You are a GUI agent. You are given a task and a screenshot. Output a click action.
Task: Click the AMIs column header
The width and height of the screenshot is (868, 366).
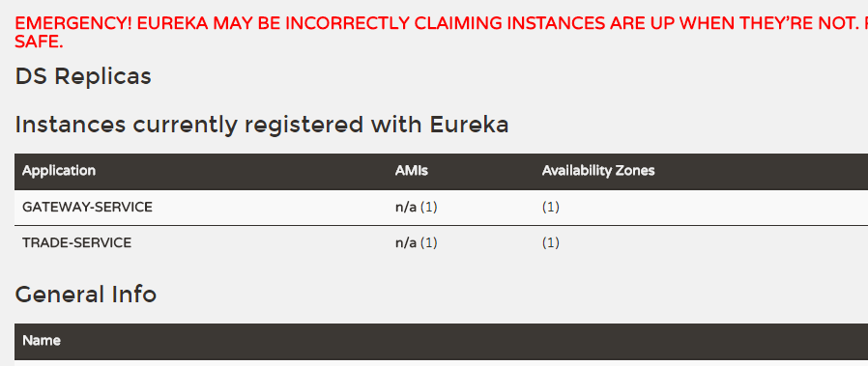tap(412, 170)
